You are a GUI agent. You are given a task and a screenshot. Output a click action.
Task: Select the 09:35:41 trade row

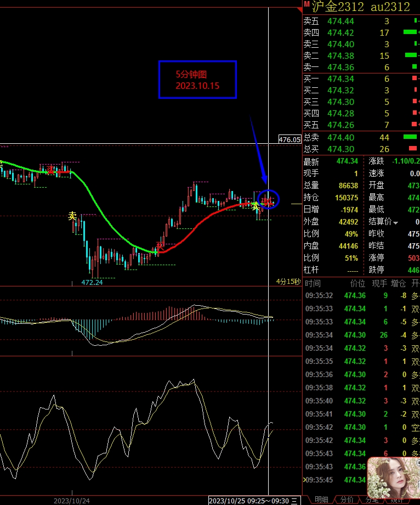361,414
